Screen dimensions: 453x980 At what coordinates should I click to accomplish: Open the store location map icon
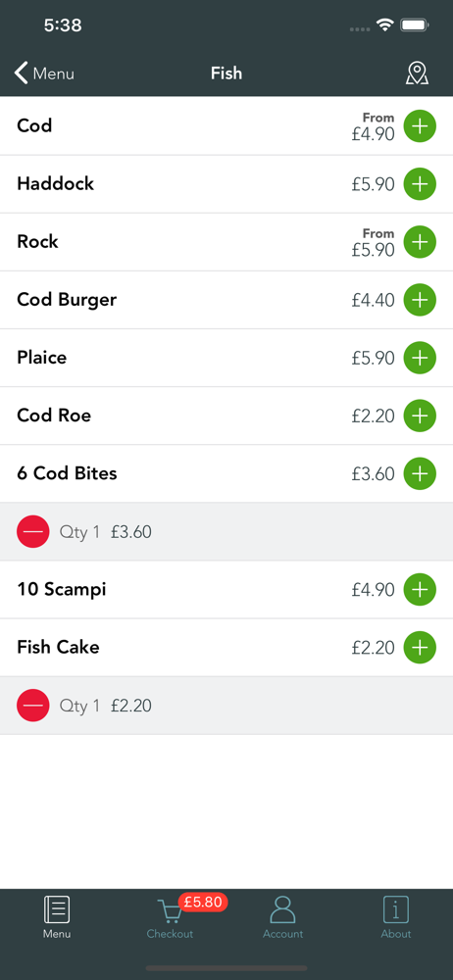[417, 73]
